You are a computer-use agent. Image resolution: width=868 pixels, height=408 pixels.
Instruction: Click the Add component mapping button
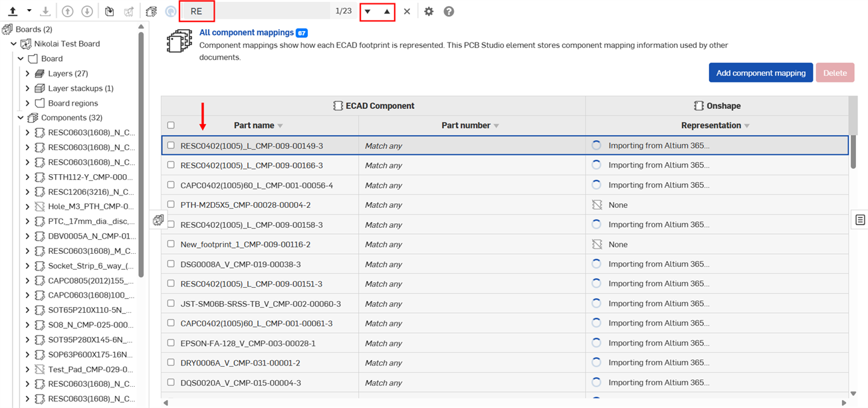(760, 73)
